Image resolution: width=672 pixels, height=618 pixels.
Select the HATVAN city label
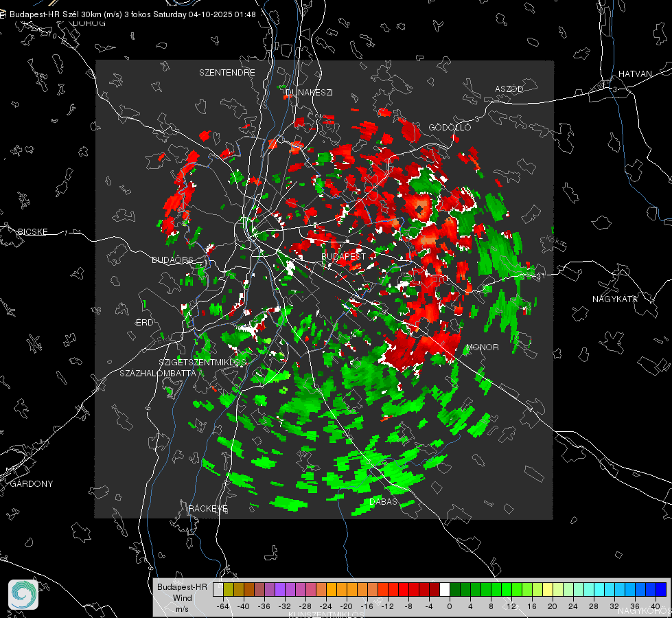(635, 74)
